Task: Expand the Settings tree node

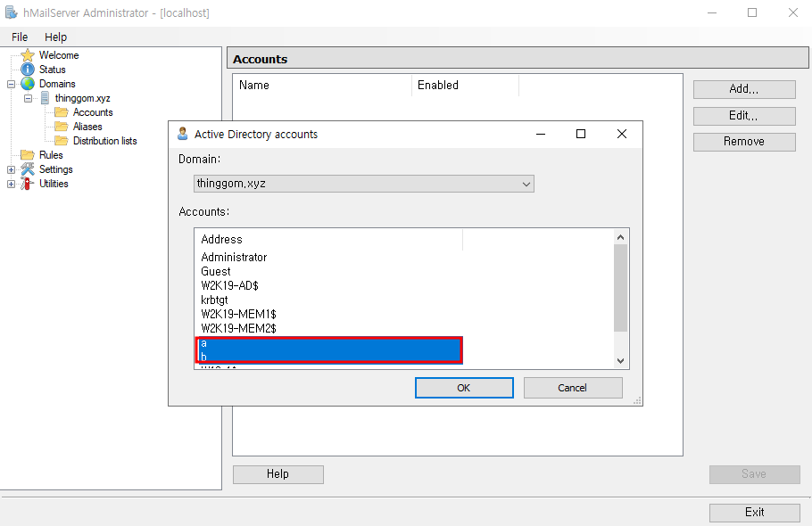Action: pos(11,169)
